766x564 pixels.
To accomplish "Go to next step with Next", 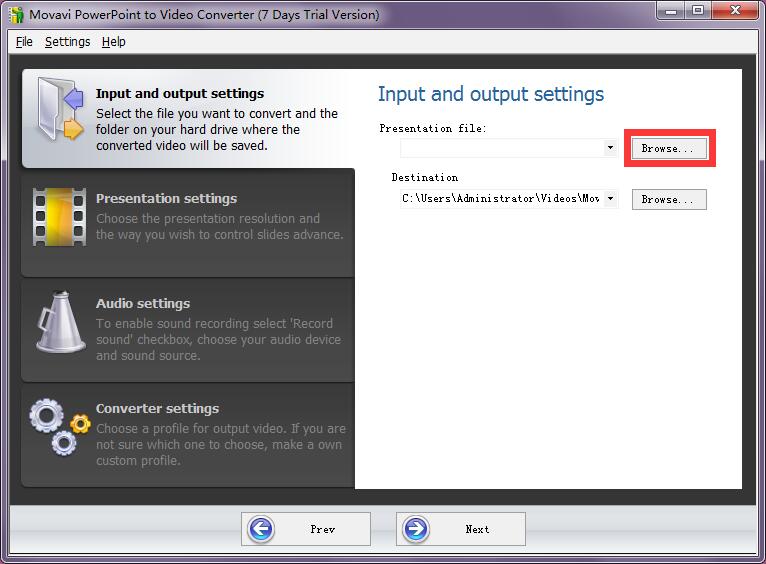I will [x=461, y=529].
